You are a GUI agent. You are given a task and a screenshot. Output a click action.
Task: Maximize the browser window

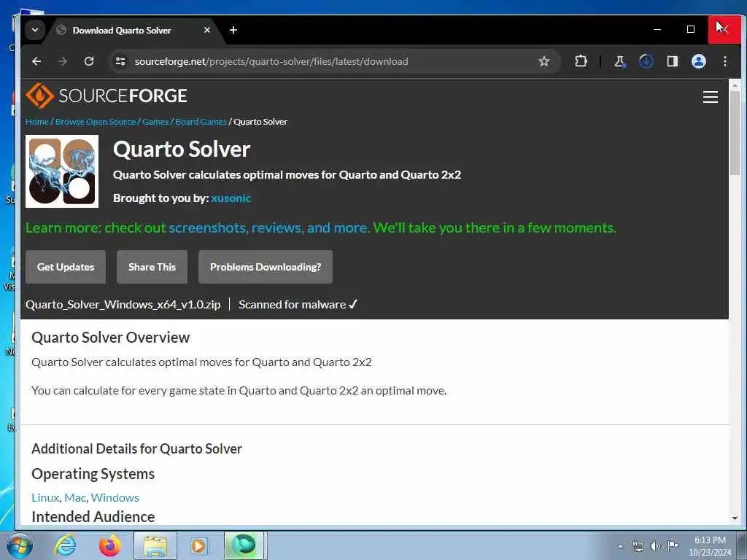coord(691,29)
